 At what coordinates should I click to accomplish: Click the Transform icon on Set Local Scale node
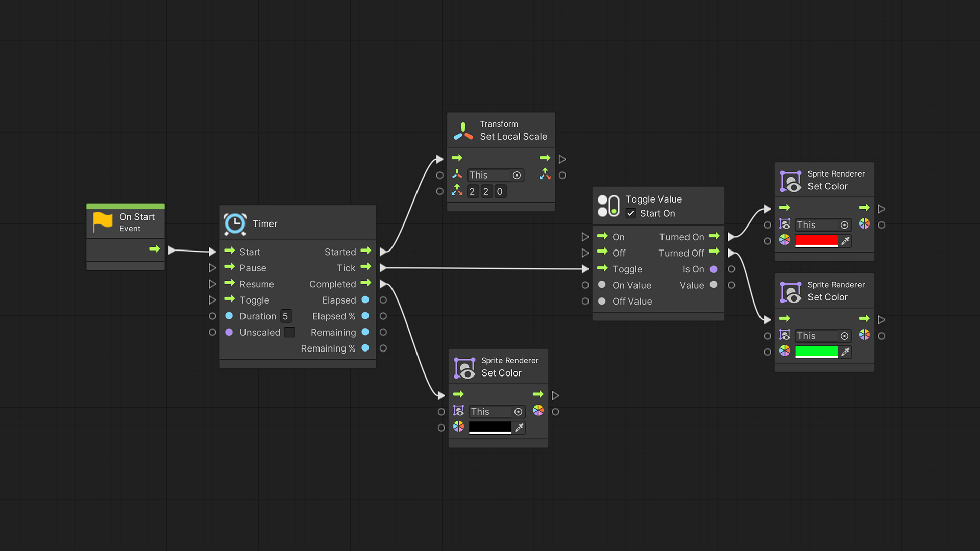coord(462,130)
